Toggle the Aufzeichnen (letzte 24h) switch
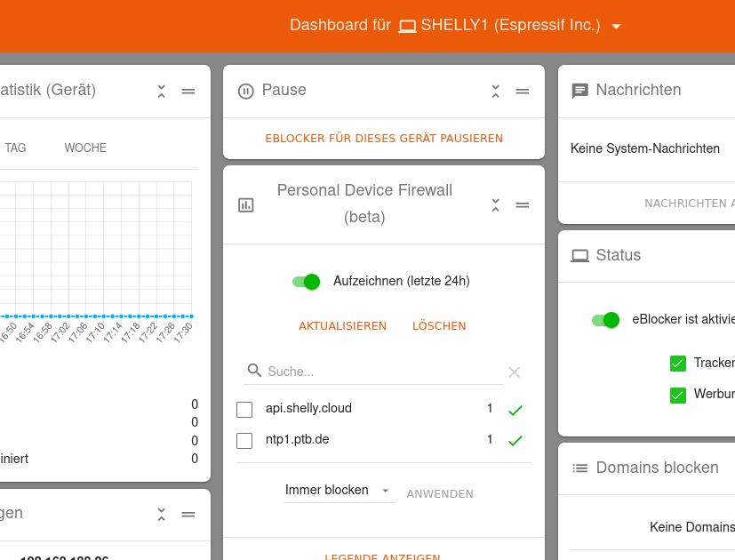This screenshot has height=560, width=735. (306, 282)
